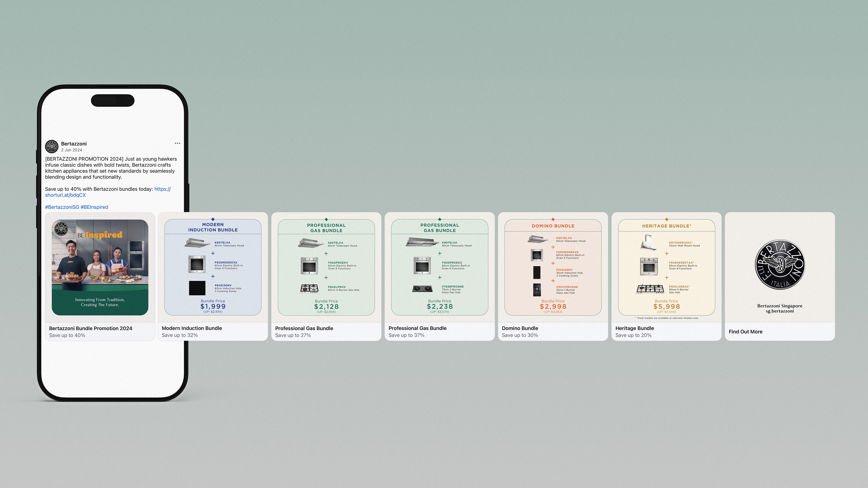The width and height of the screenshot is (868, 488).
Task: Click the HERITAGE BUNDLE* heading inside the card image
Action: (666, 226)
